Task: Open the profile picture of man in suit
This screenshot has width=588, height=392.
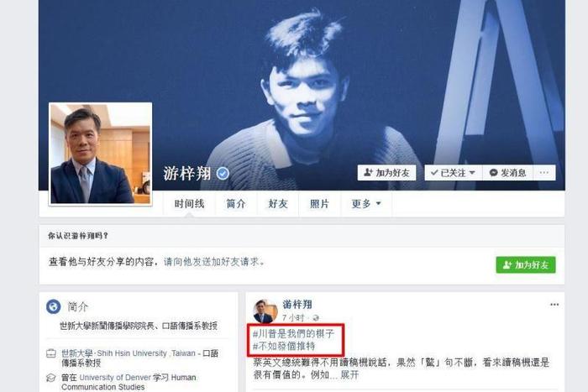Action: pyautogui.click(x=101, y=154)
